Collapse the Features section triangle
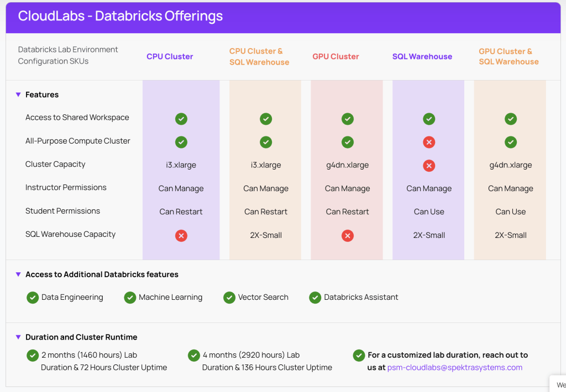The image size is (566, 392). 18,95
